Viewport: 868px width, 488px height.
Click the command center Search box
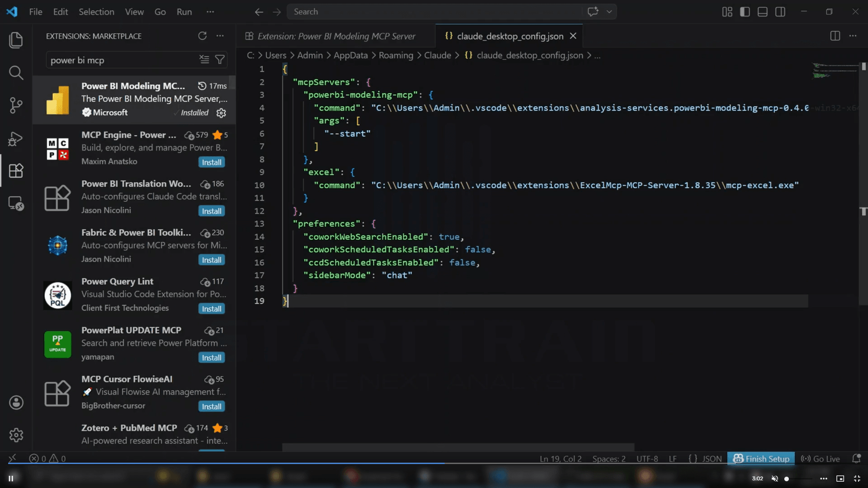click(x=434, y=12)
